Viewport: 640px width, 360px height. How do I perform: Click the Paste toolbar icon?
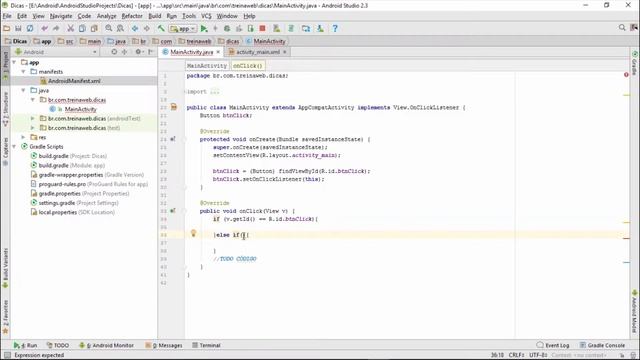click(x=94, y=29)
